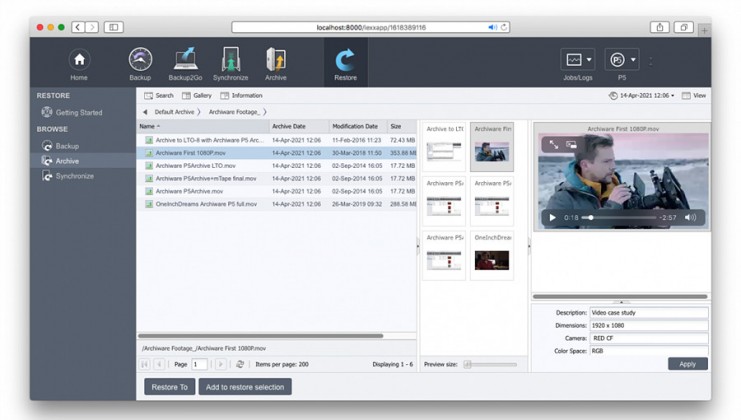Screen dimensions: 741x420
Task: Mute tab audio in address bar
Action: [x=492, y=27]
